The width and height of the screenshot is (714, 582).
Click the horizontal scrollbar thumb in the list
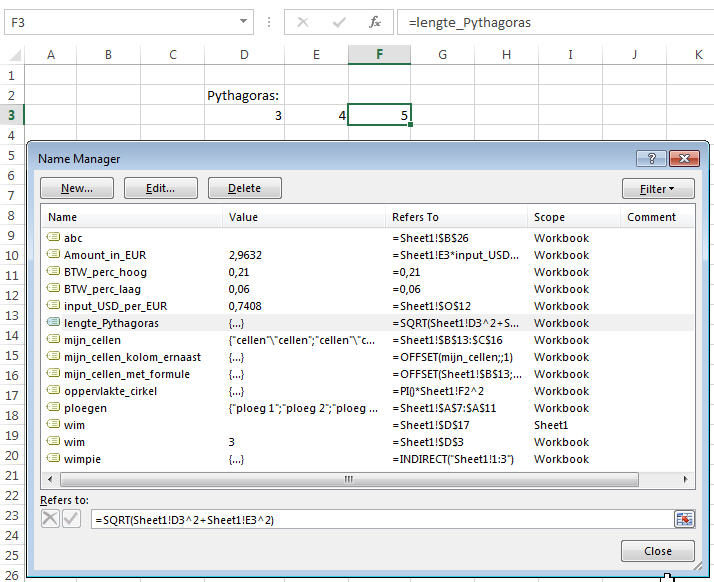coord(349,479)
